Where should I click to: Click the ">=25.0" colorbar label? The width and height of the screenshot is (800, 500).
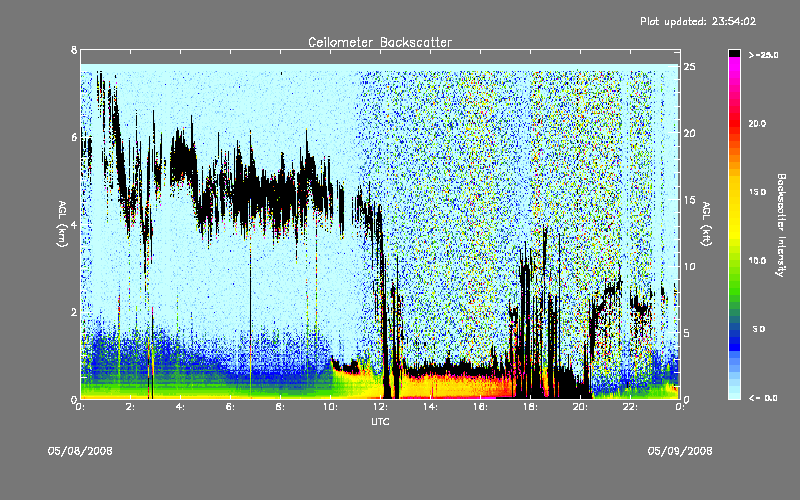coord(763,55)
